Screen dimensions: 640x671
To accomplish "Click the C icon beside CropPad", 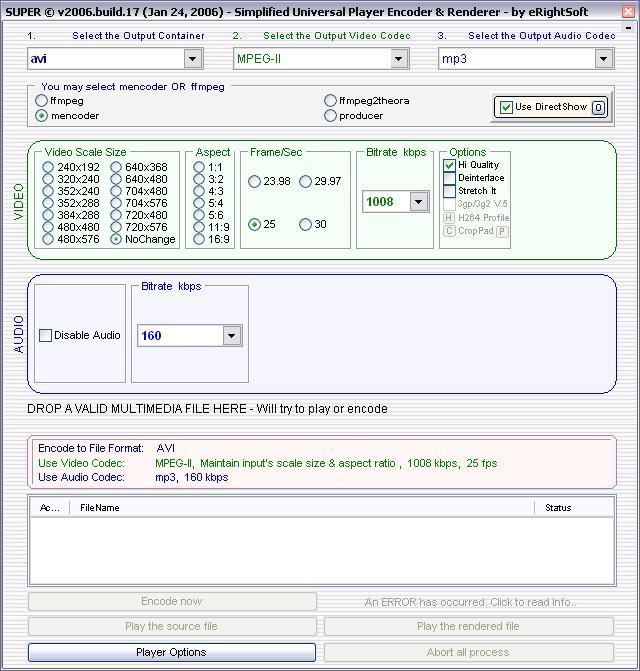I will pos(448,231).
